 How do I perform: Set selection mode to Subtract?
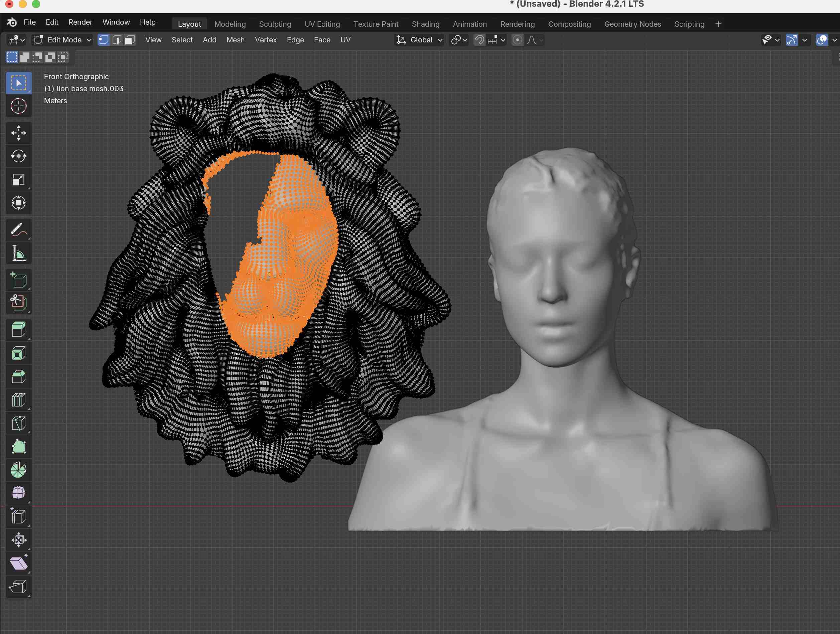point(37,57)
